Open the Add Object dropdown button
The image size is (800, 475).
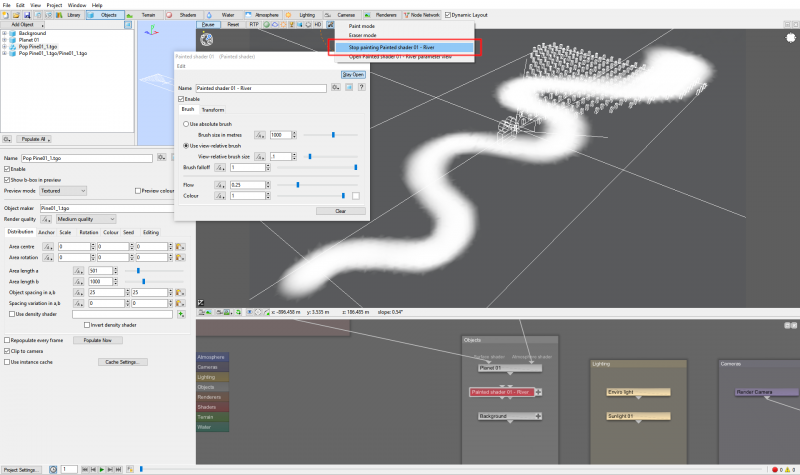(22, 24)
